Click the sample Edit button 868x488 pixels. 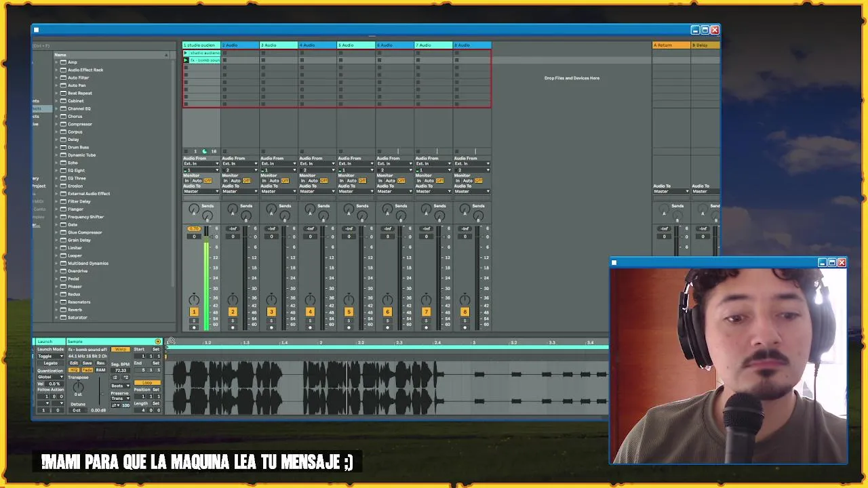point(74,363)
